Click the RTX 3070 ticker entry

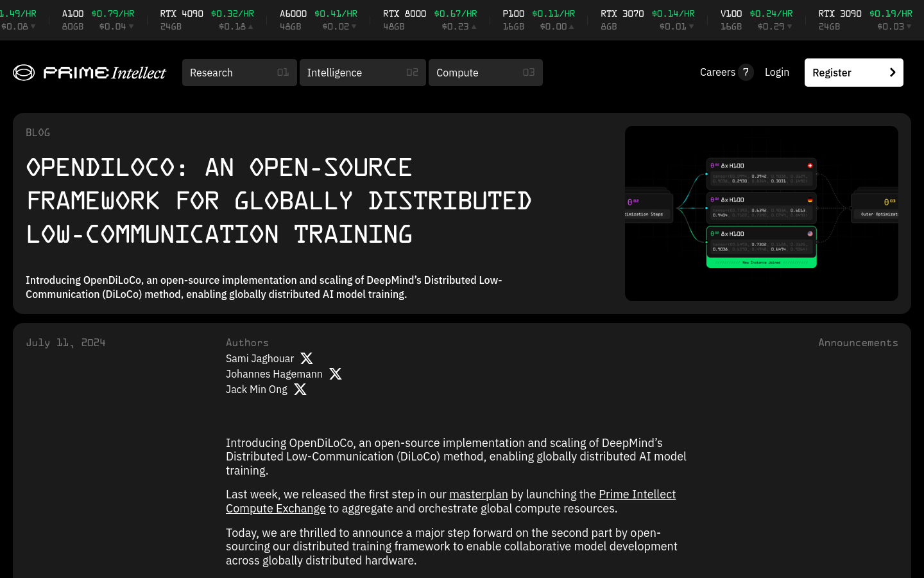647,20
